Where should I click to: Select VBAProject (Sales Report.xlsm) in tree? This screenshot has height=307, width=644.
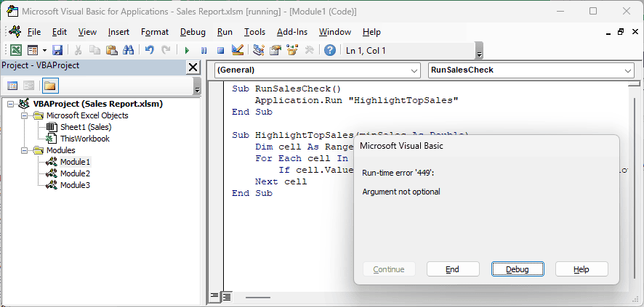click(x=97, y=104)
